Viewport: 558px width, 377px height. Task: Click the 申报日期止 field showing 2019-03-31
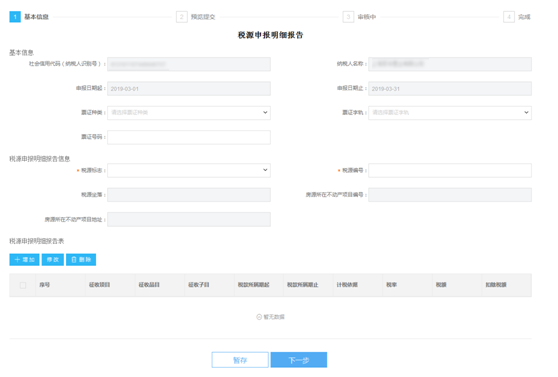[x=450, y=88]
